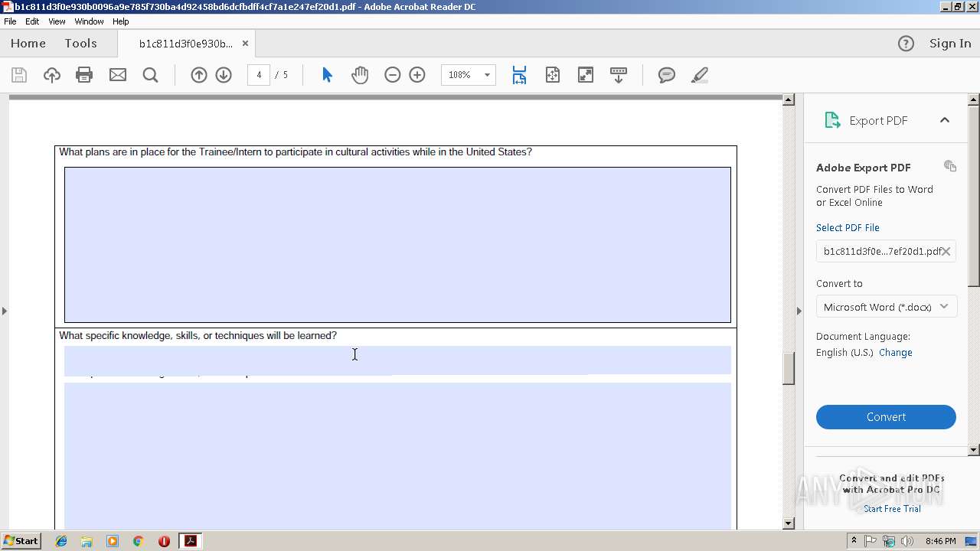The width and height of the screenshot is (980, 551).
Task: Click the document vertical scrollbar thumb
Action: pyautogui.click(x=789, y=368)
